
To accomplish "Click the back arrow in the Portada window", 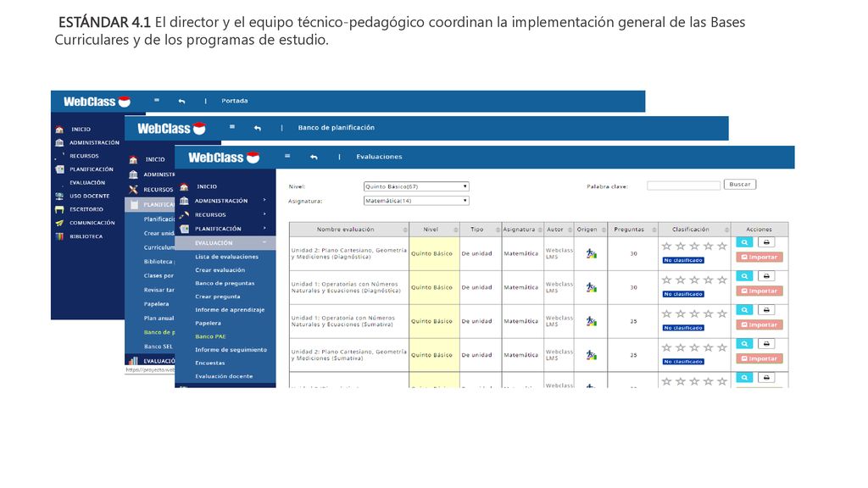I will 181,102.
